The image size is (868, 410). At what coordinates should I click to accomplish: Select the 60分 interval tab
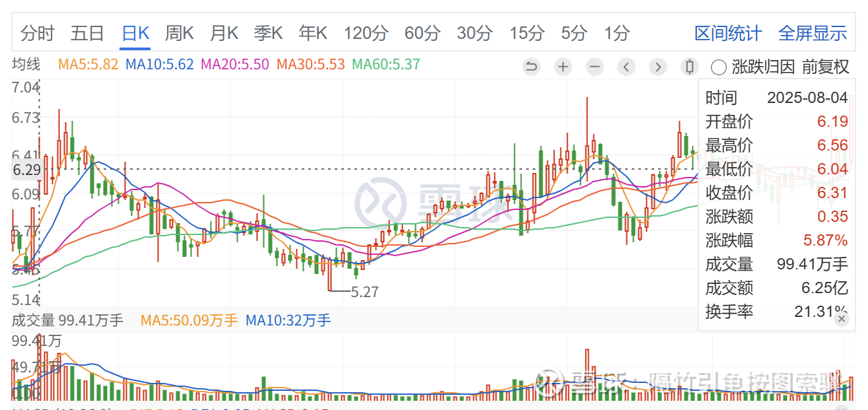coord(422,33)
